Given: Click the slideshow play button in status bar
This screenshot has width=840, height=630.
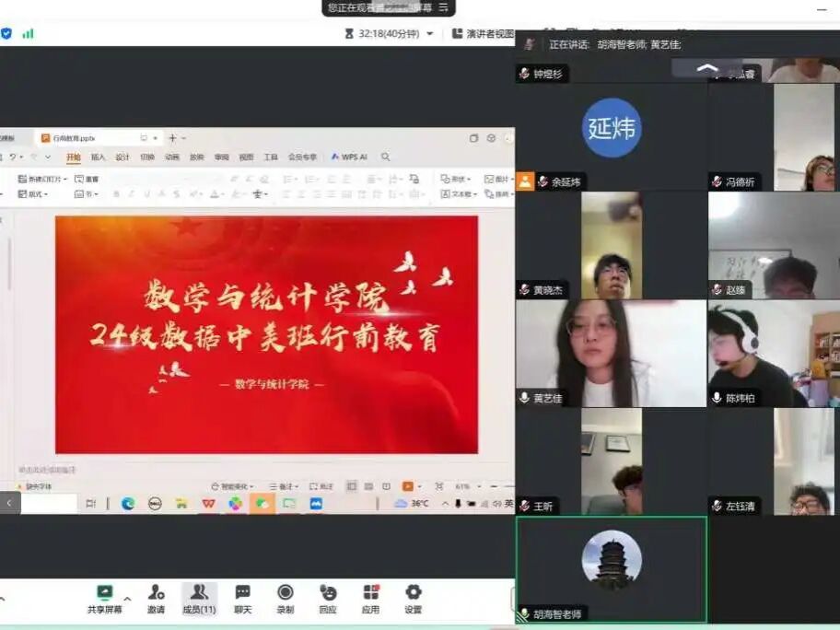Looking at the screenshot, I should 408,486.
